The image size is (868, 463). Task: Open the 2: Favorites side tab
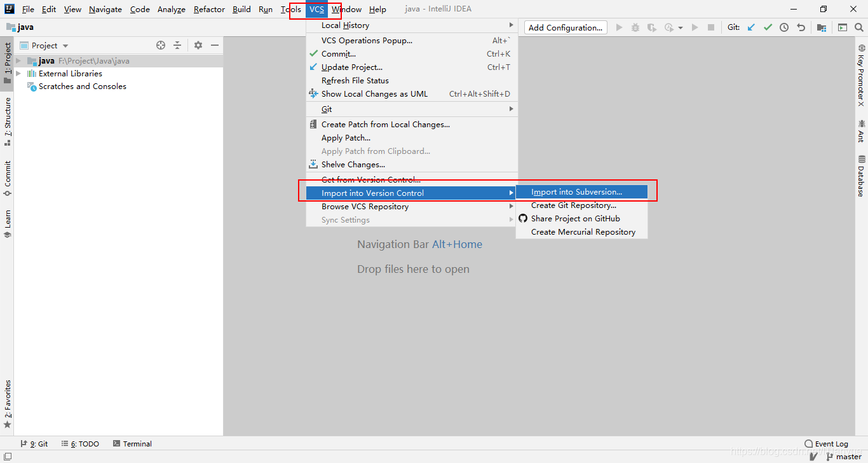pyautogui.click(x=8, y=404)
